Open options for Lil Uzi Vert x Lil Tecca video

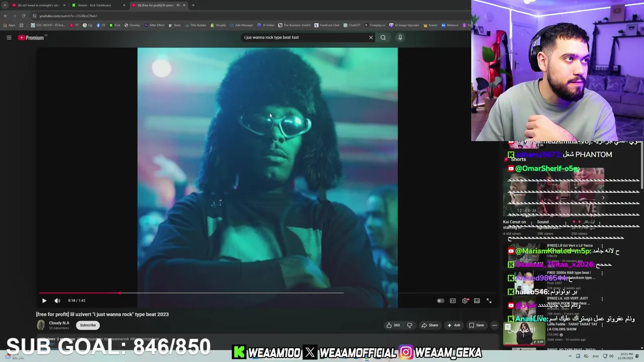coord(602,246)
